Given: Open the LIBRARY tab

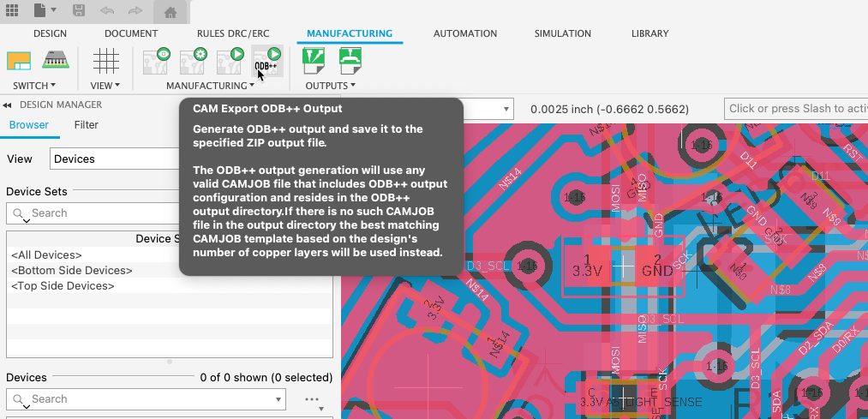Looking at the screenshot, I should pos(650,33).
